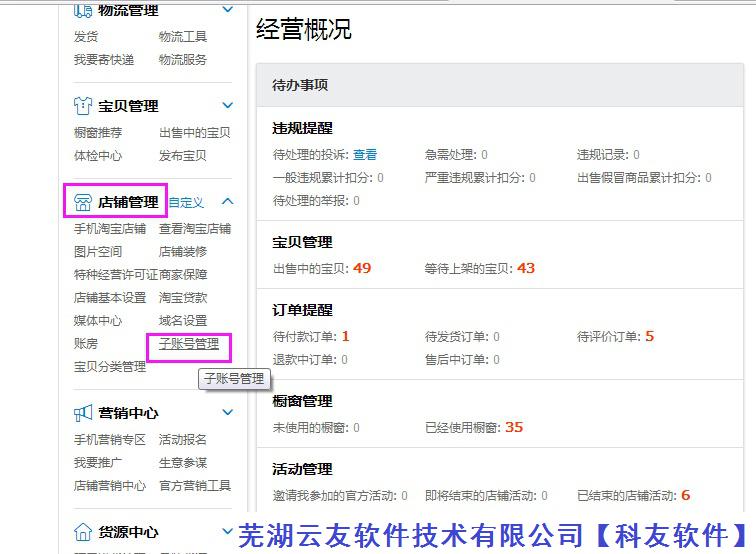Screen dimensions: 756x554
Task: Click the 43 count for 等待上架的宝贝
Action: (x=526, y=268)
